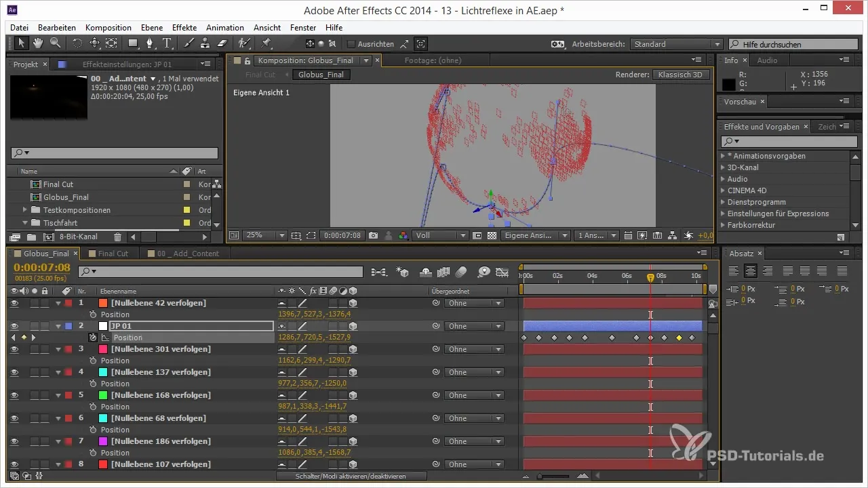This screenshot has width=868, height=488.
Task: Select the Rectangle shape tool
Action: click(x=134, y=43)
